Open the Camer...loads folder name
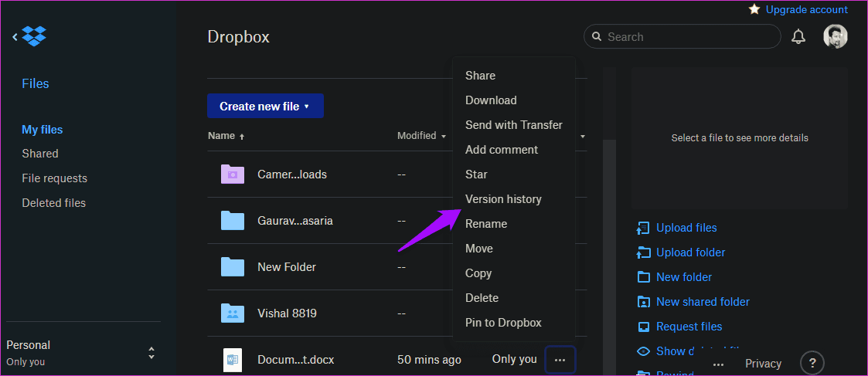The height and width of the screenshot is (376, 868). (x=292, y=174)
